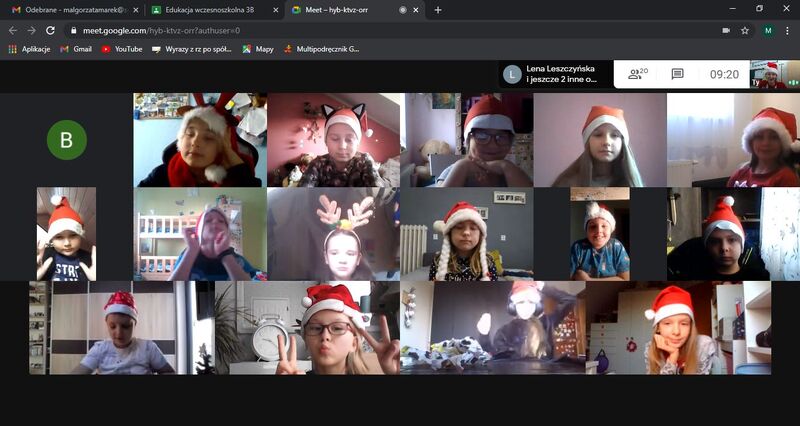Select participant tile with letter B avatar
This screenshot has height=426, width=800.
pyautogui.click(x=66, y=140)
